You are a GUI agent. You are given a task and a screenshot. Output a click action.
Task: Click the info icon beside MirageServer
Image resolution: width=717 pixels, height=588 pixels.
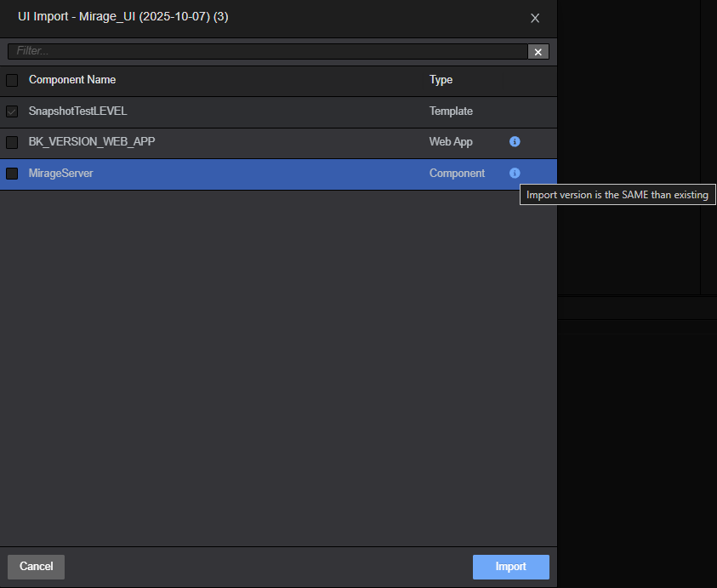(515, 173)
